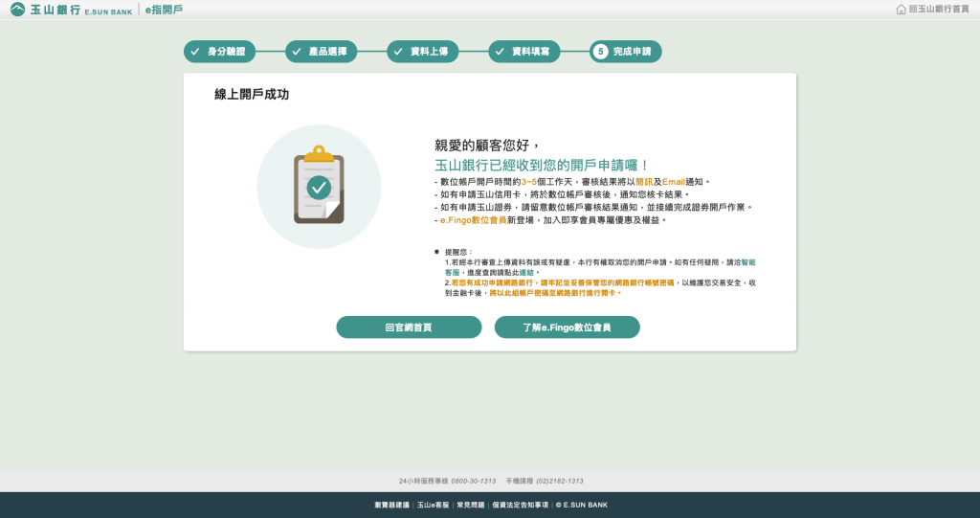Click the 線上開戶成功 heading
Viewport: 980px width, 518px height.
pyautogui.click(x=252, y=95)
